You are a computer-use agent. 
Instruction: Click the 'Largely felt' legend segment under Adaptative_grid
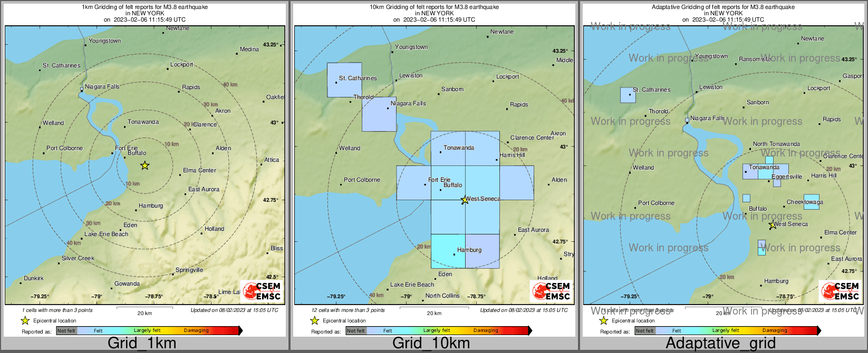pyautogui.click(x=725, y=331)
